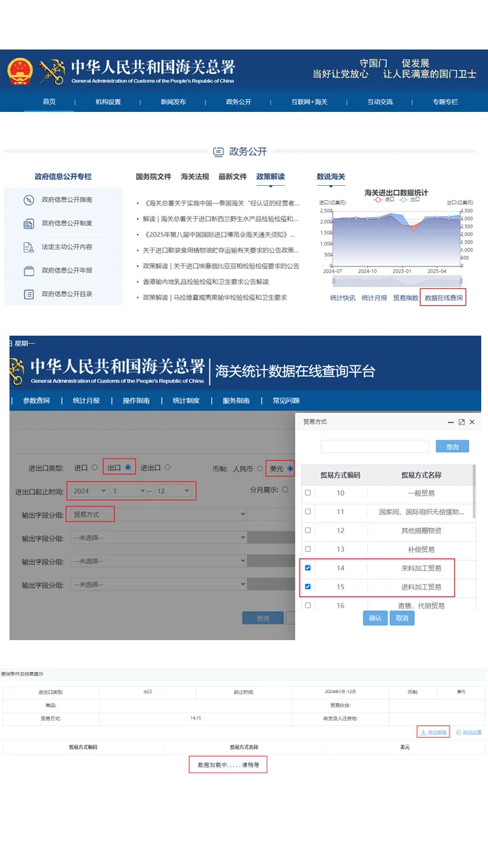488x868 pixels.
Task: Click the 贸易方式 dialog search input
Action: (x=375, y=446)
